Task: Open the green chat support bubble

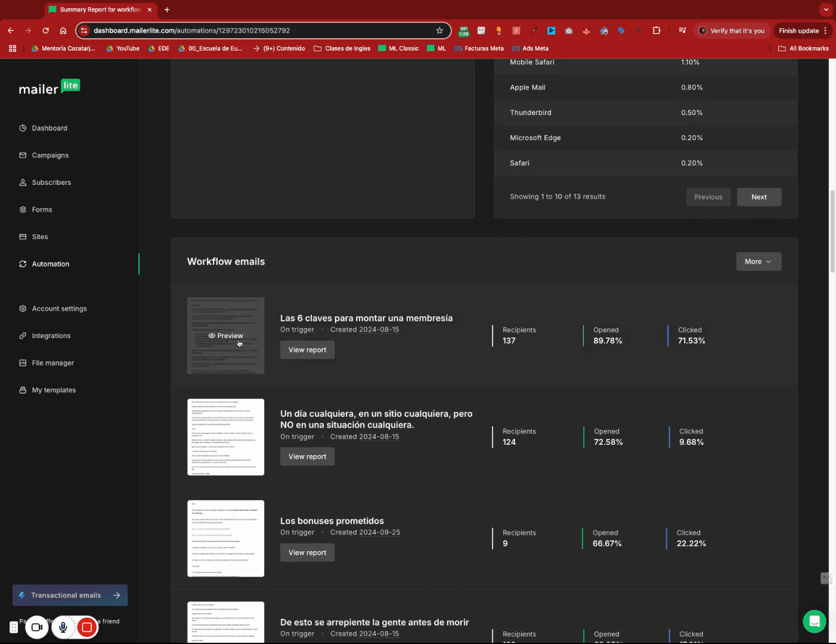Action: pos(814,621)
